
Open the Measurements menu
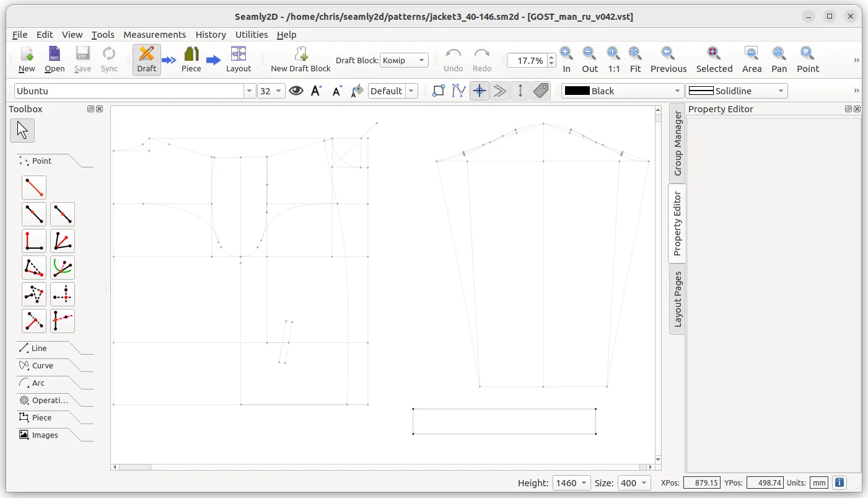click(155, 35)
